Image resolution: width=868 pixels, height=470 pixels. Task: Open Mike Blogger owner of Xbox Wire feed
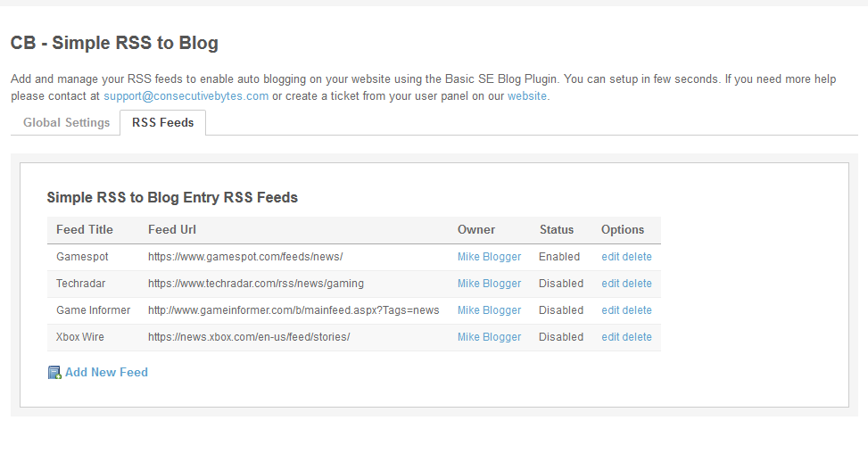pos(489,337)
